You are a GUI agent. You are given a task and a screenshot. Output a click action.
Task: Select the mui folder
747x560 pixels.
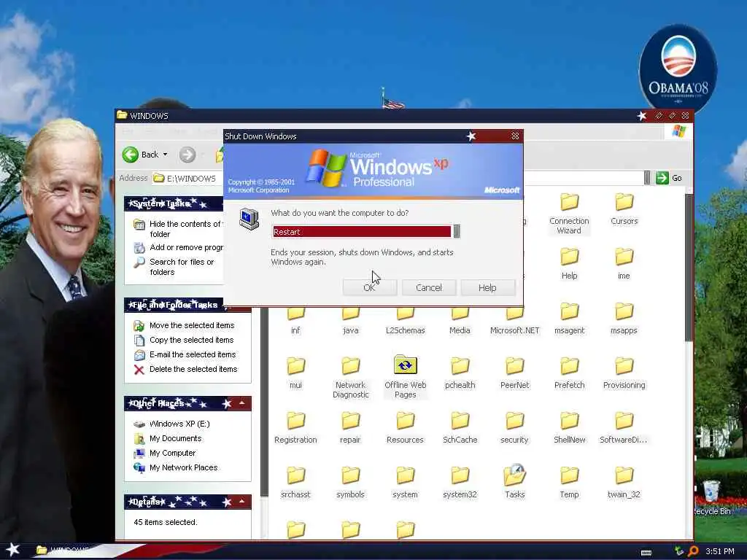296,373
